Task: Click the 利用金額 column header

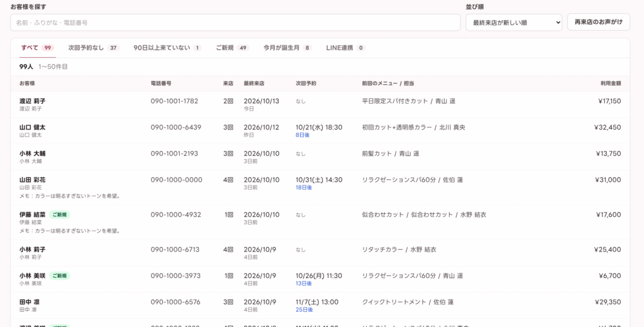Action: coord(611,84)
